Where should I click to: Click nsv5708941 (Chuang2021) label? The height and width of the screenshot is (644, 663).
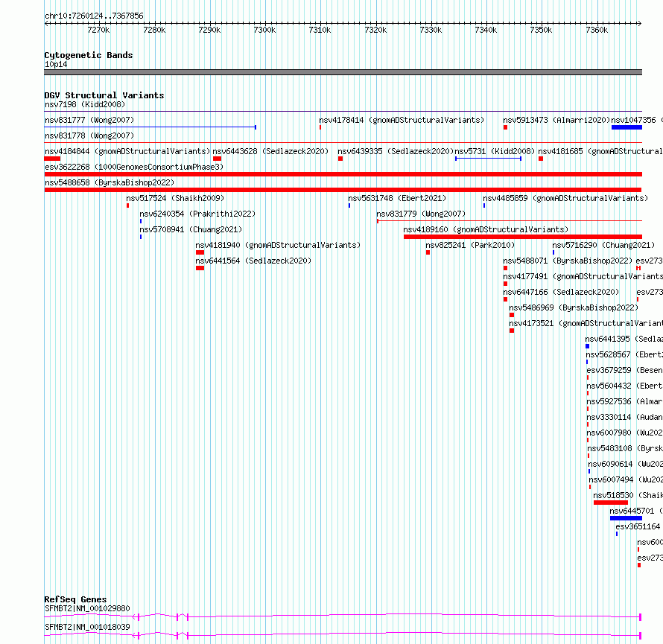[191, 229]
